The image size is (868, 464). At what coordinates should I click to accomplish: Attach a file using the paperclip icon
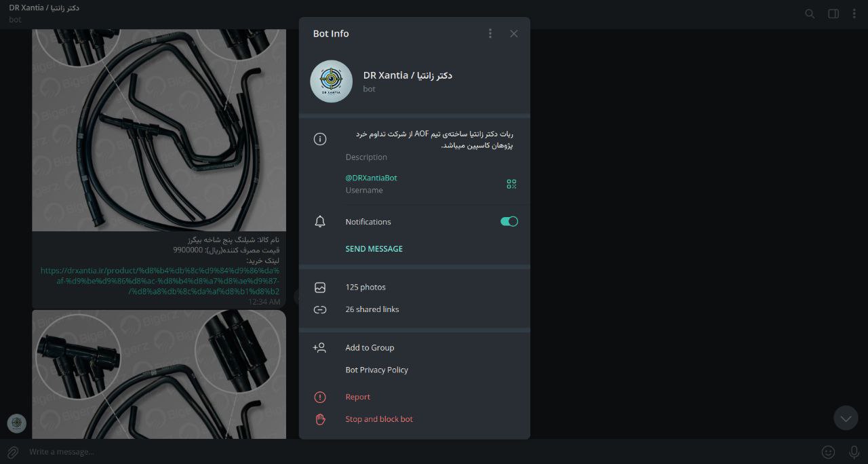14,451
